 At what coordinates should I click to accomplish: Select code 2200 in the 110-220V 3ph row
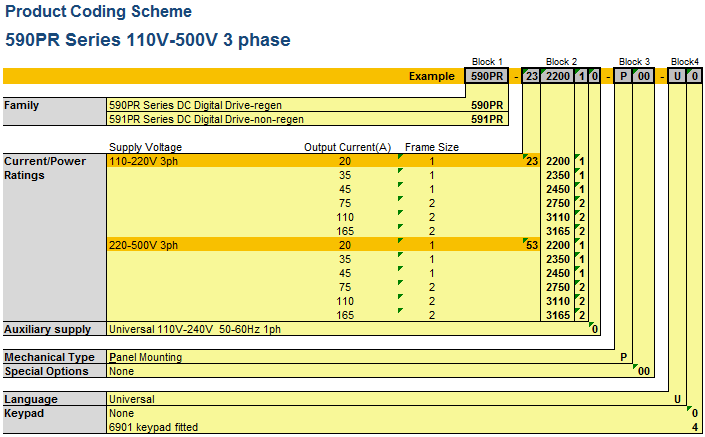pyautogui.click(x=558, y=161)
